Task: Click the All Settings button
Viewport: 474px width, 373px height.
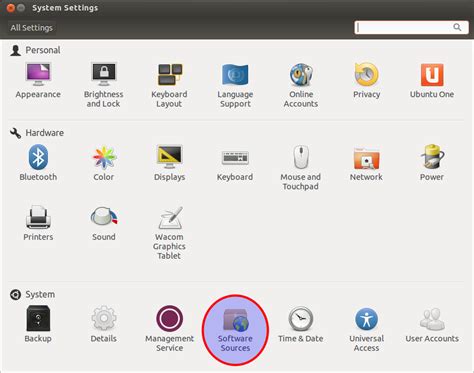Action: tap(31, 28)
